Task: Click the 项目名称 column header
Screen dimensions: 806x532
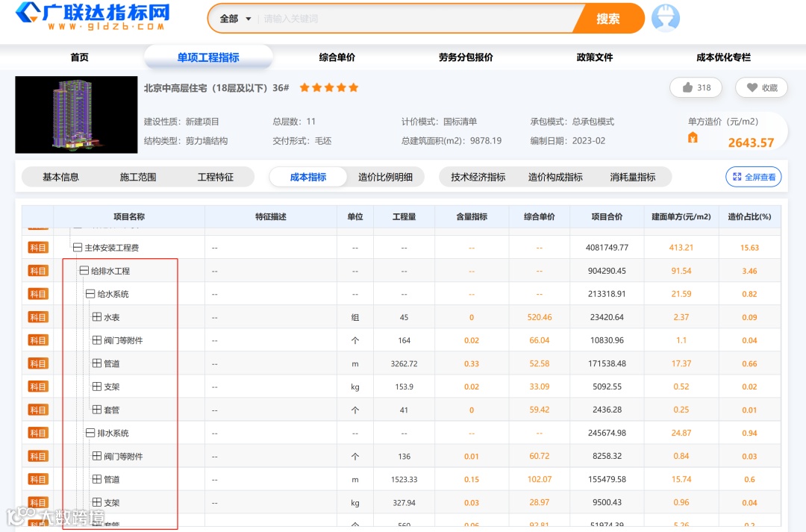Action: point(129,217)
